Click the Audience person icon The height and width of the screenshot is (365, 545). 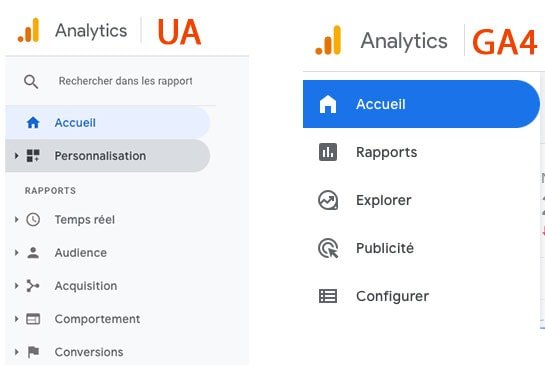point(33,253)
